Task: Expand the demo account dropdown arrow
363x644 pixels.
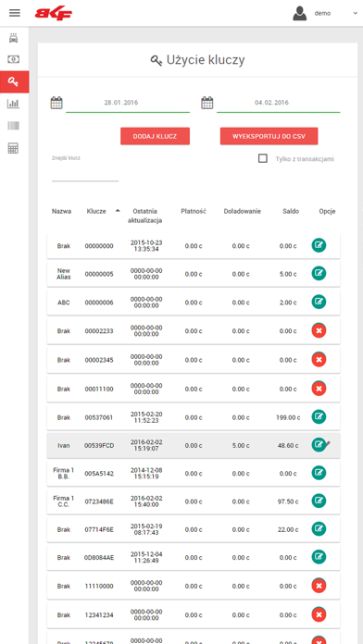Action: tap(355, 13)
